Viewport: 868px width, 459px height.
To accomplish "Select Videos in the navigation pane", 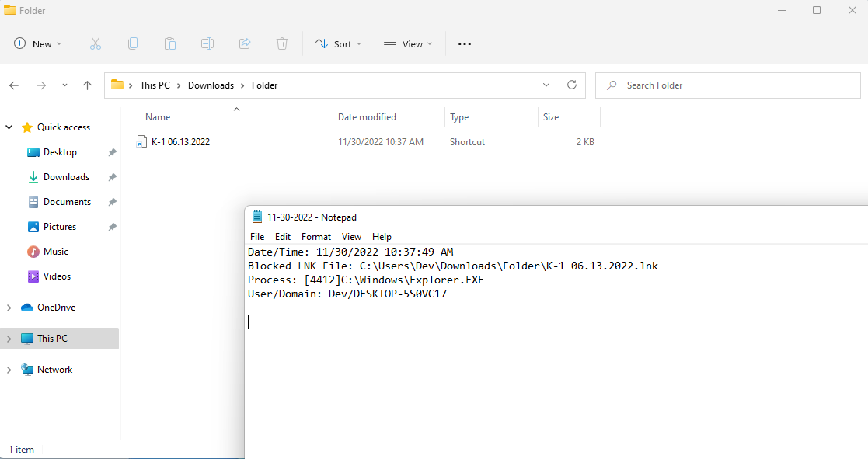I will (x=57, y=276).
